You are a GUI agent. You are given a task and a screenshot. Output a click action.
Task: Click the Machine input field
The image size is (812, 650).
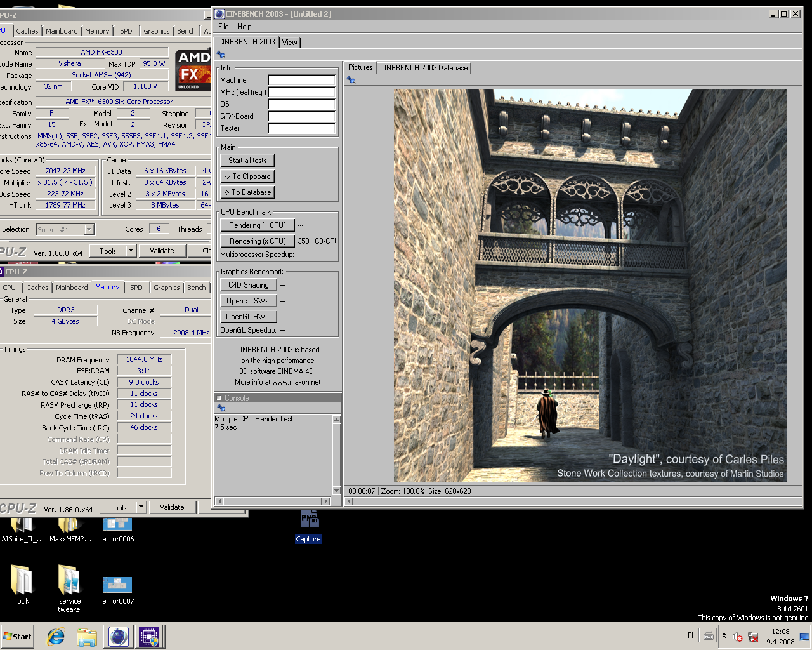point(302,80)
